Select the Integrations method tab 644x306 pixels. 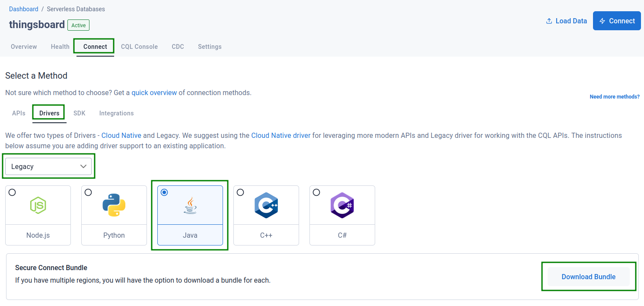(116, 113)
